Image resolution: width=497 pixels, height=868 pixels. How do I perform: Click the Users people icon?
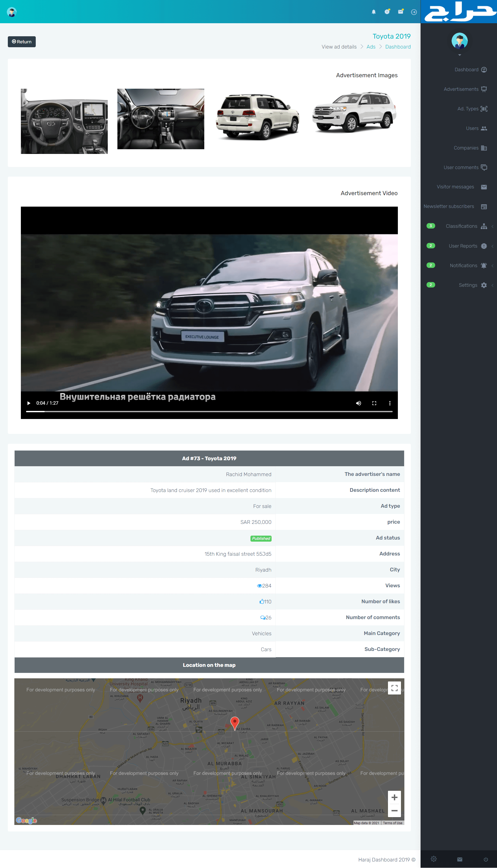pyautogui.click(x=484, y=128)
